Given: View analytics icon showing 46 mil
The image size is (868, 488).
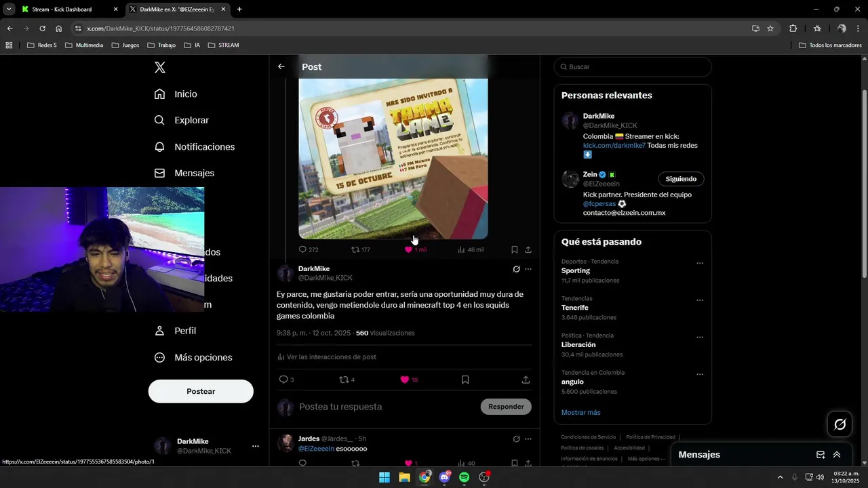Looking at the screenshot, I should click(x=461, y=249).
